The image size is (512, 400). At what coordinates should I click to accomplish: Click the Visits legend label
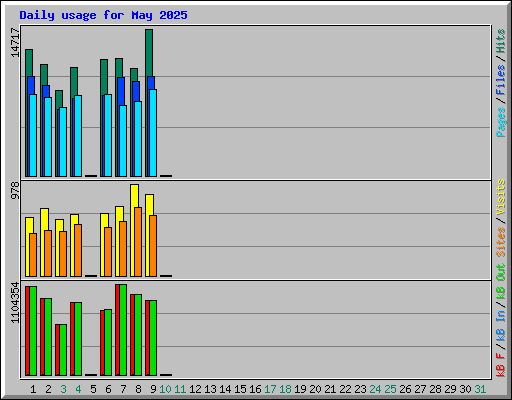(500, 197)
